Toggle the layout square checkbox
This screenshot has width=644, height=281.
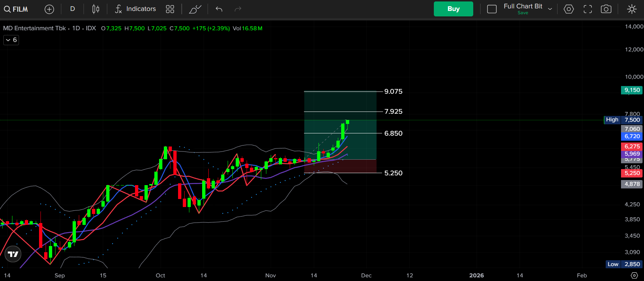492,9
